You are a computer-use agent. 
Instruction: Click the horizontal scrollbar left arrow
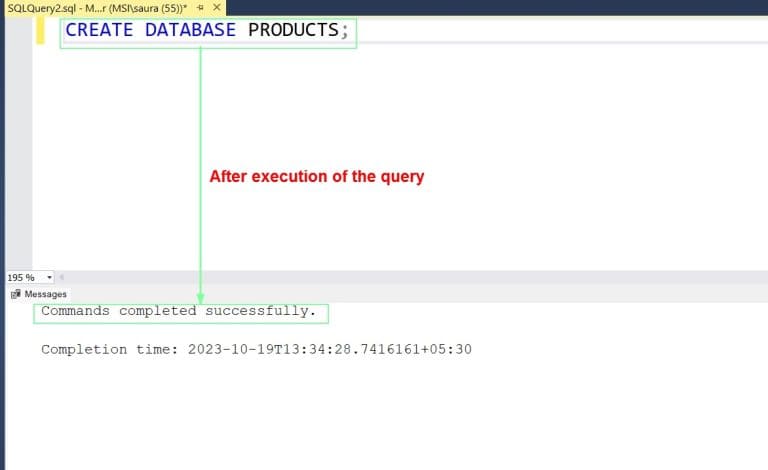pyautogui.click(x=62, y=277)
